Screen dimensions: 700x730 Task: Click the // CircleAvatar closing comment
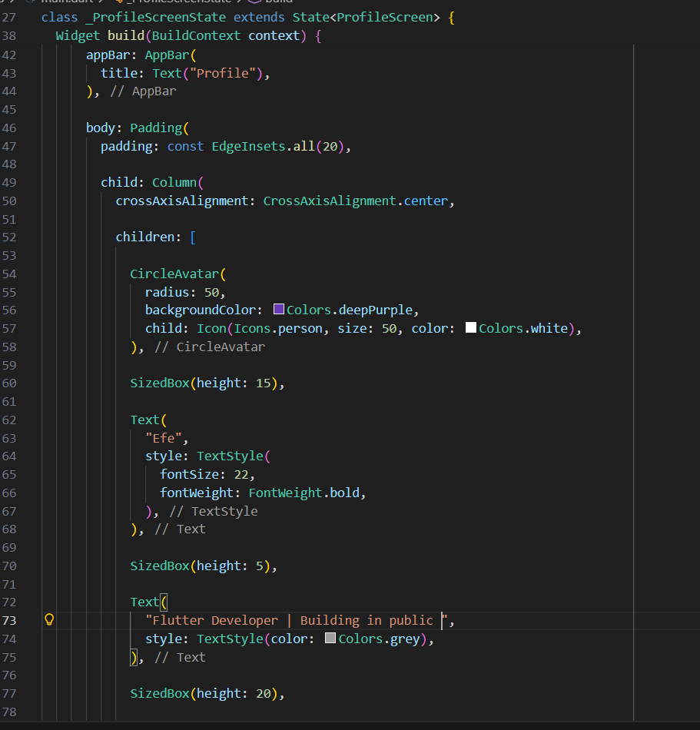(x=210, y=347)
